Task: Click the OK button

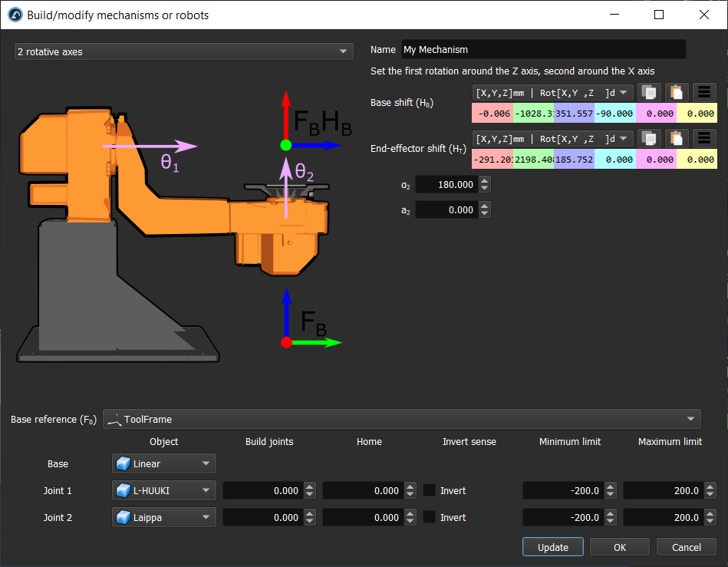Action: pyautogui.click(x=620, y=547)
